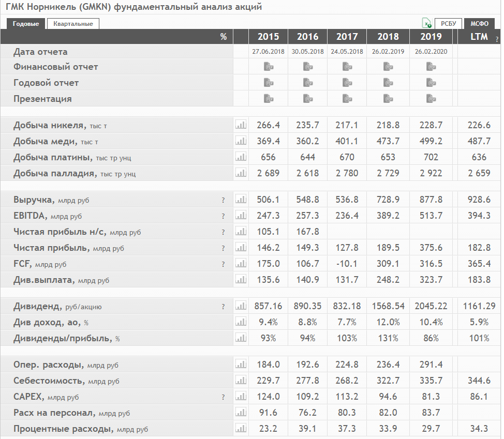Viewport: 504px width, 439px height.
Task: Show chart for Чистая прибыль н/с
Action: 241,231
